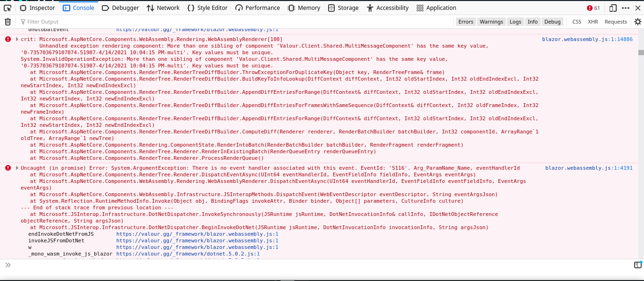The height and width of the screenshot is (281, 644).
Task: Toggle Responsive Design Mode
Action: 612,8
